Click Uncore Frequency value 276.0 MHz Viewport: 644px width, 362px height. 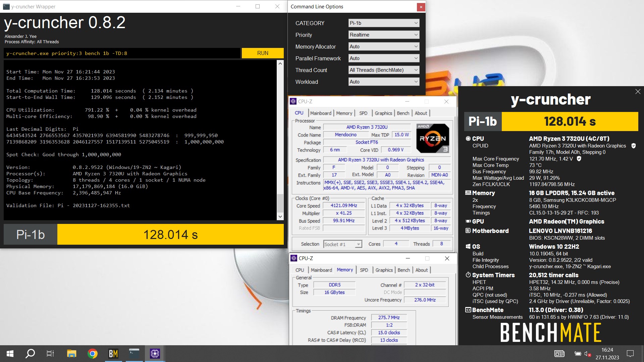[x=425, y=300]
